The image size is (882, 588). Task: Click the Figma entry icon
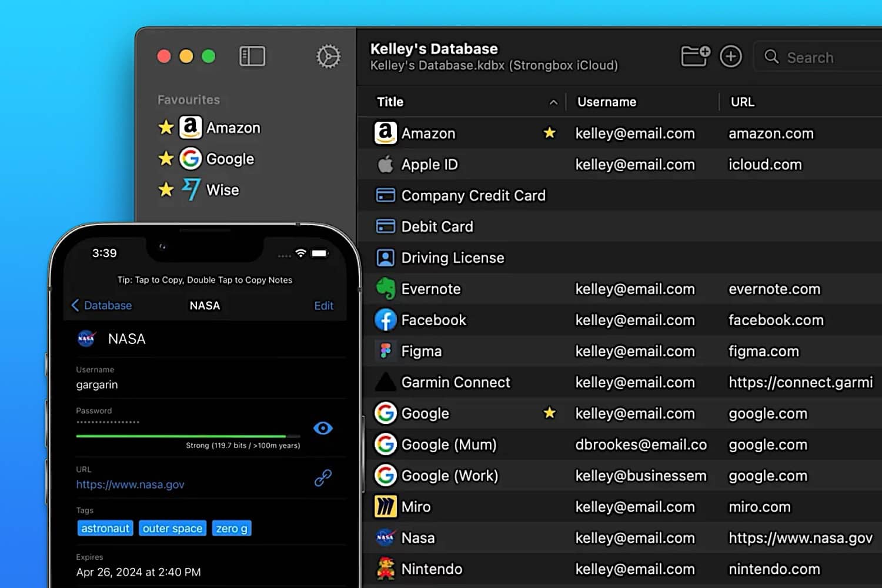[386, 351]
